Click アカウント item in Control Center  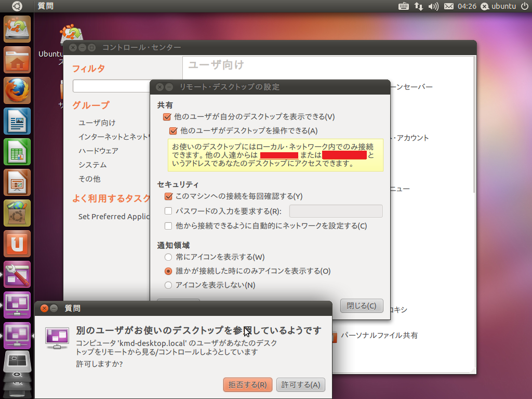[x=410, y=138]
